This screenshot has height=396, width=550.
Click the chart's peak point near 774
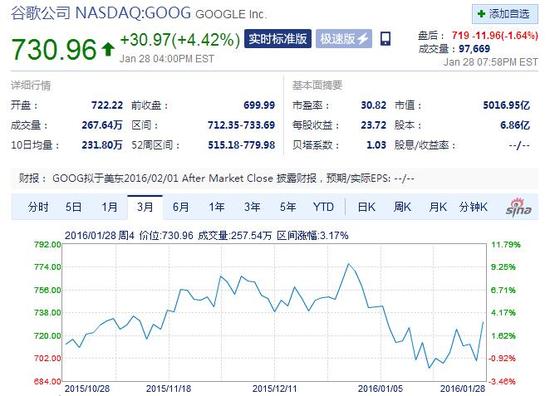pyautogui.click(x=348, y=264)
